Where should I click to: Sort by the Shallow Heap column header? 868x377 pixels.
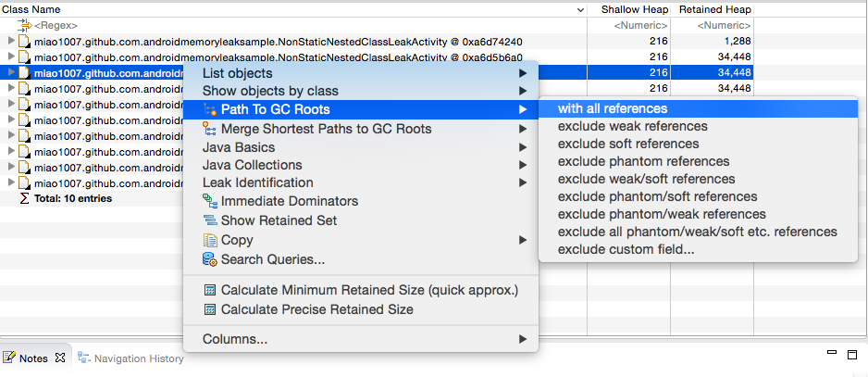[x=629, y=9]
